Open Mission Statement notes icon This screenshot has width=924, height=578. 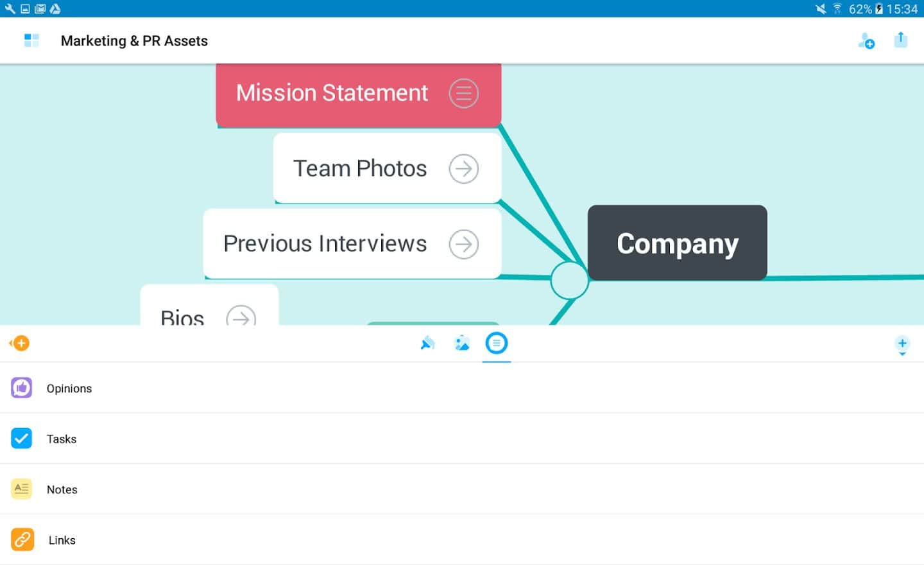click(463, 93)
